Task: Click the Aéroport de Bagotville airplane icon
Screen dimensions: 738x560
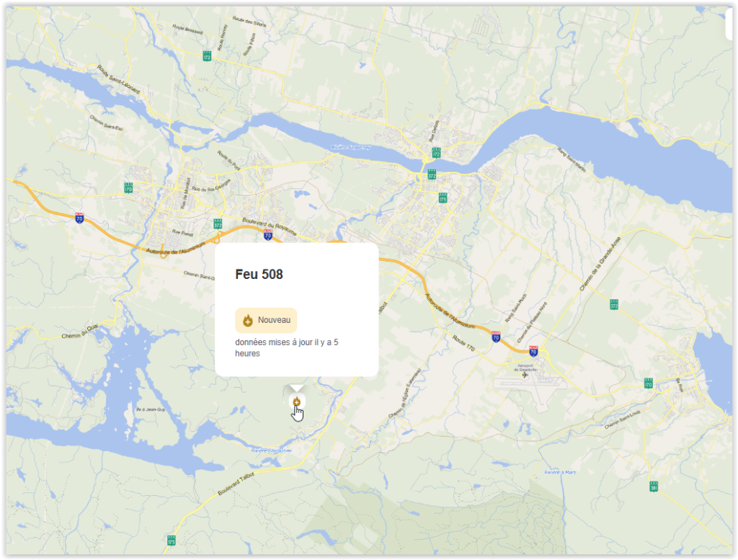Action: click(x=525, y=375)
